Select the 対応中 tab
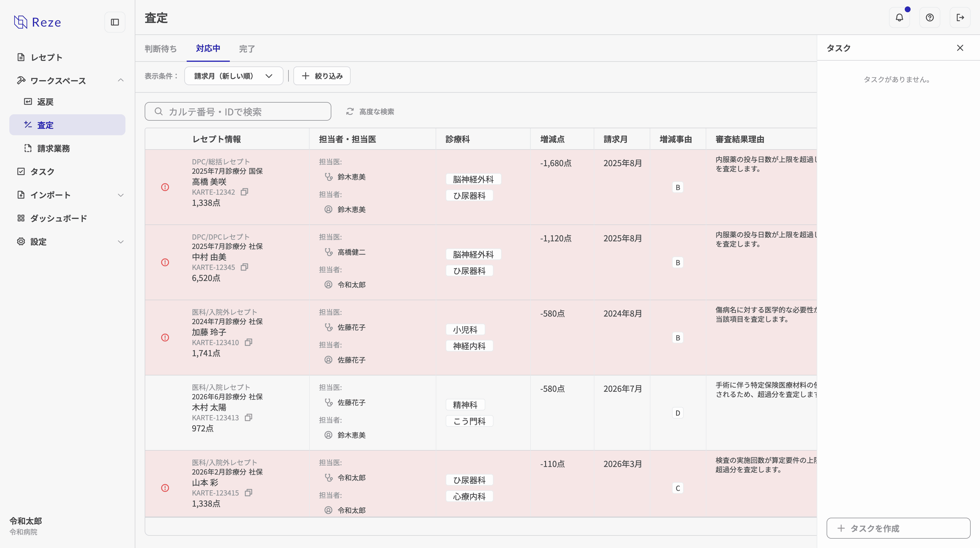This screenshot has width=980, height=548. (x=208, y=48)
